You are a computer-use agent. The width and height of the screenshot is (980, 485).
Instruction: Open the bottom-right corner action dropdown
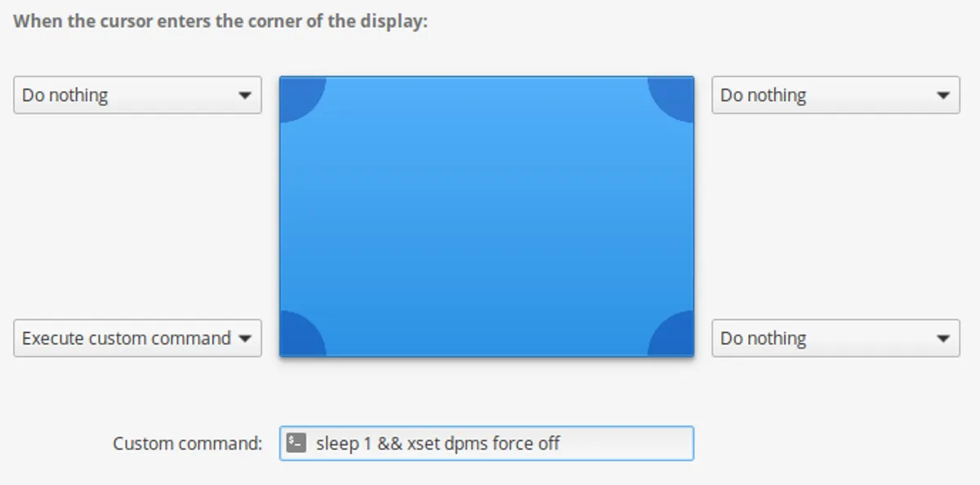(835, 338)
